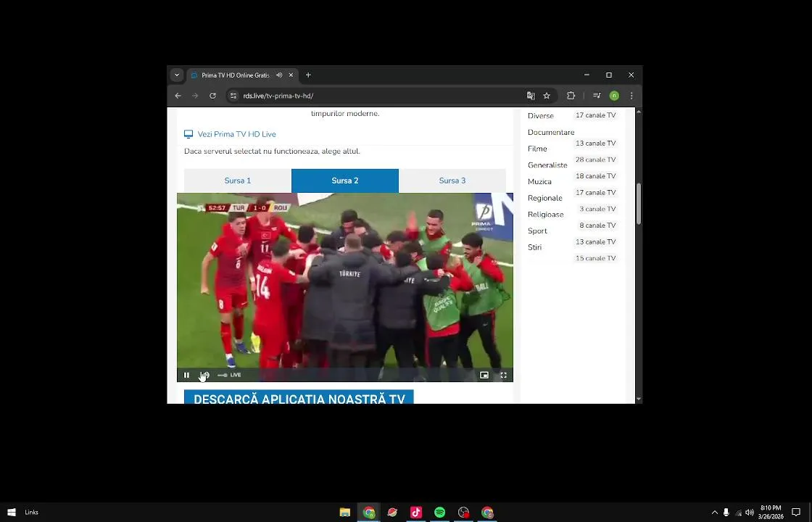812x522 pixels.
Task: Open the second Chrome taskbar icon
Action: pyautogui.click(x=487, y=512)
